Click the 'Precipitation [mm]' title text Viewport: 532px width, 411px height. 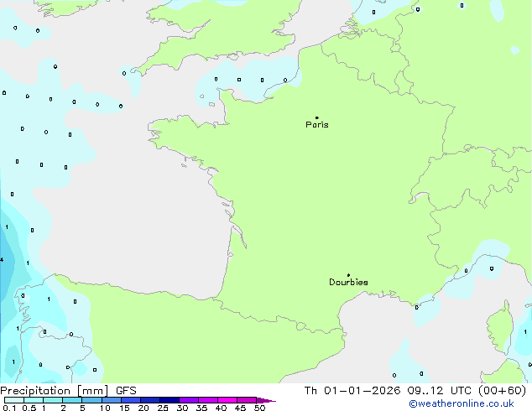(54, 391)
